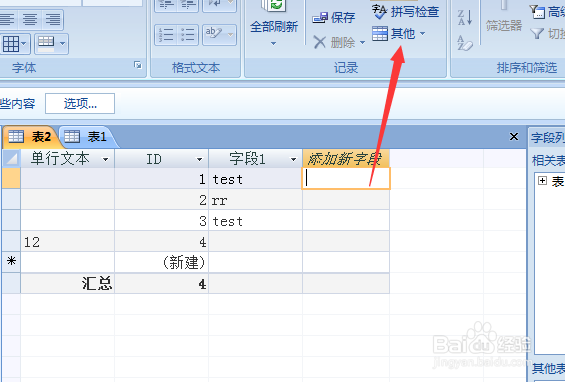Select the ID cell with value 3

[x=161, y=221]
